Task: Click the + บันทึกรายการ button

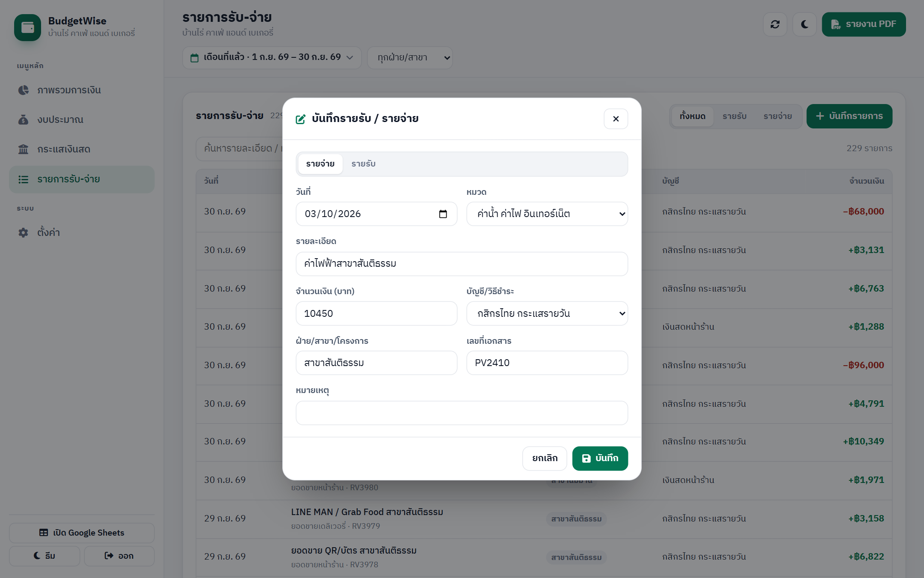Action: [849, 116]
